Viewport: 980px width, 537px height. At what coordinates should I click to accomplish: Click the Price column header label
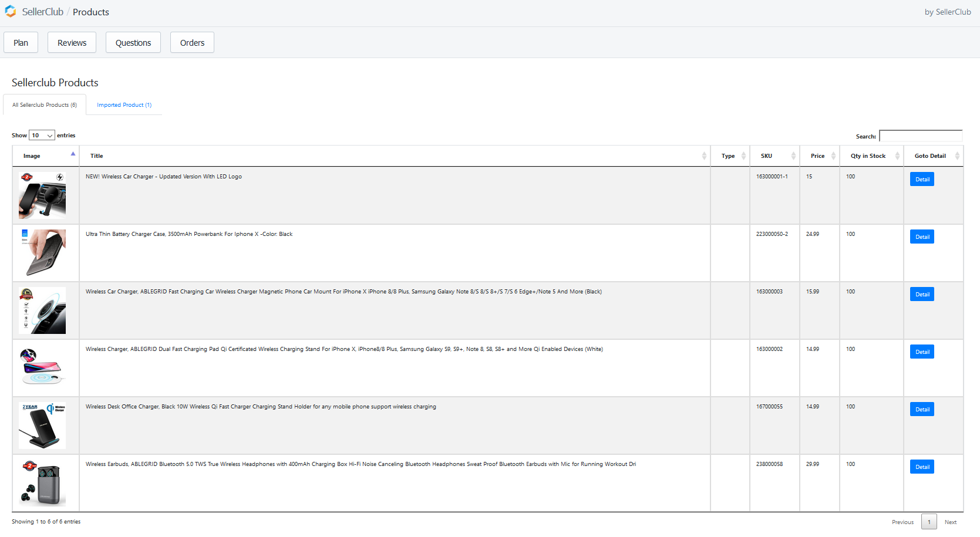(x=817, y=156)
